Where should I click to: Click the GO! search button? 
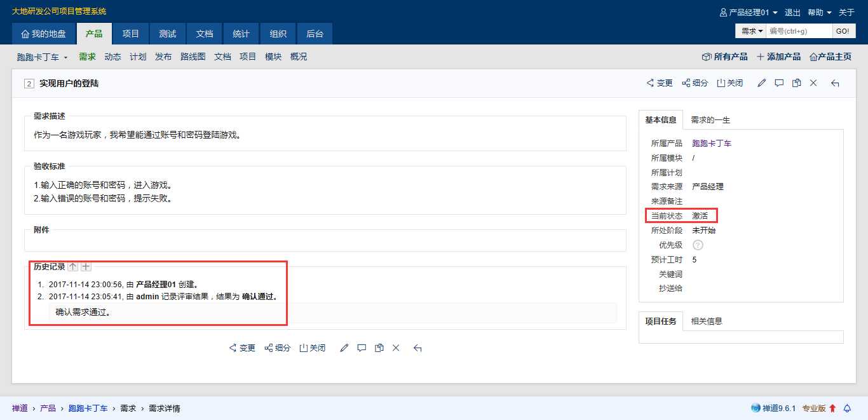[842, 31]
